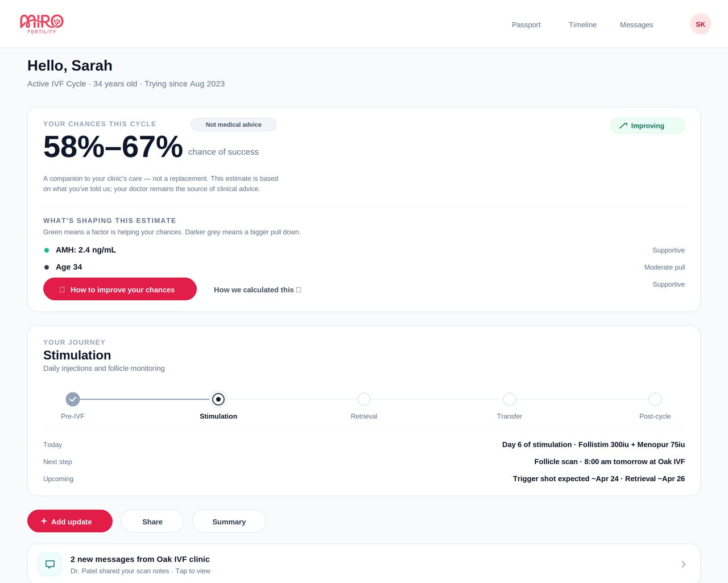
Task: Click the dark dot beside Age 34
Action: [x=47, y=267]
